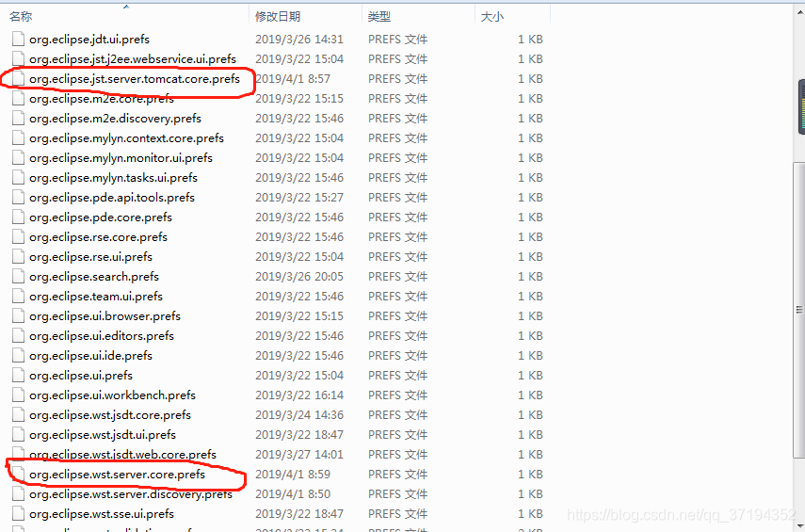Click the file icon of org.eclipse.jdt.ui.prefs
This screenshot has width=805, height=532.
point(18,40)
